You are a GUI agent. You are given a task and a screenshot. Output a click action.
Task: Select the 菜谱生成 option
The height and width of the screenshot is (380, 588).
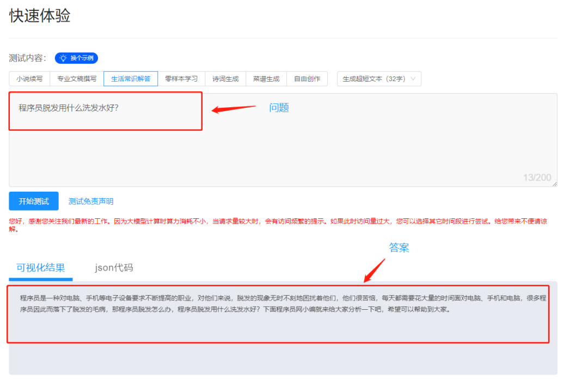click(x=266, y=79)
